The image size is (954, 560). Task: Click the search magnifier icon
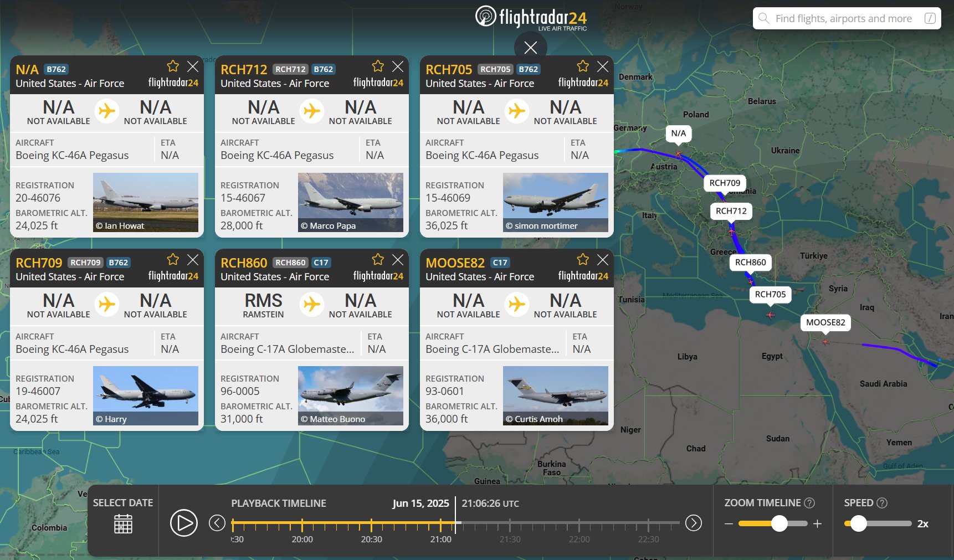tap(764, 18)
